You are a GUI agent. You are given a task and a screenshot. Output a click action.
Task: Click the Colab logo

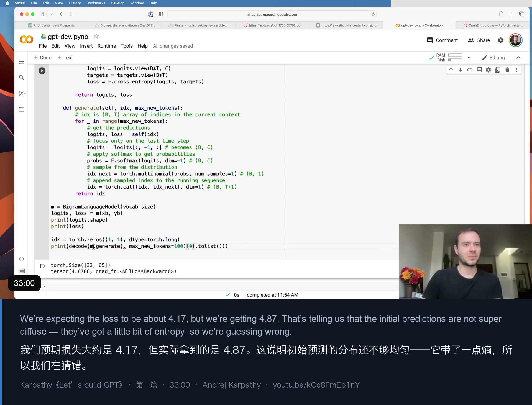[x=27, y=40]
